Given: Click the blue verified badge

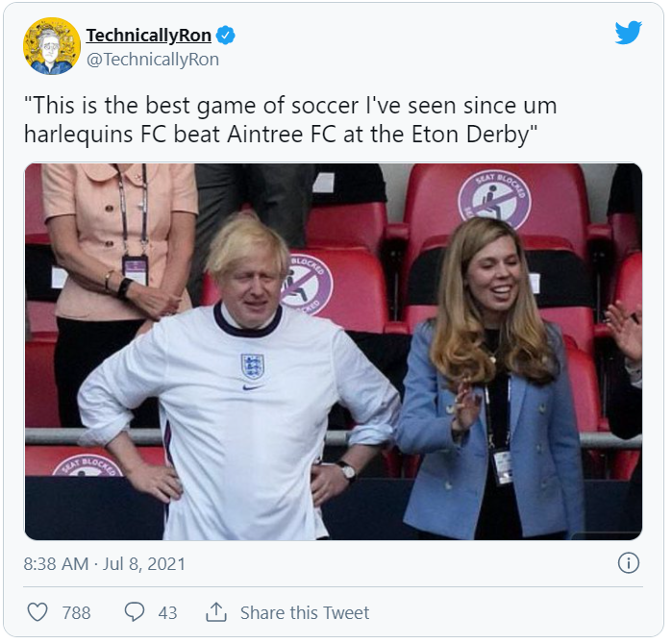Looking at the screenshot, I should click(226, 36).
